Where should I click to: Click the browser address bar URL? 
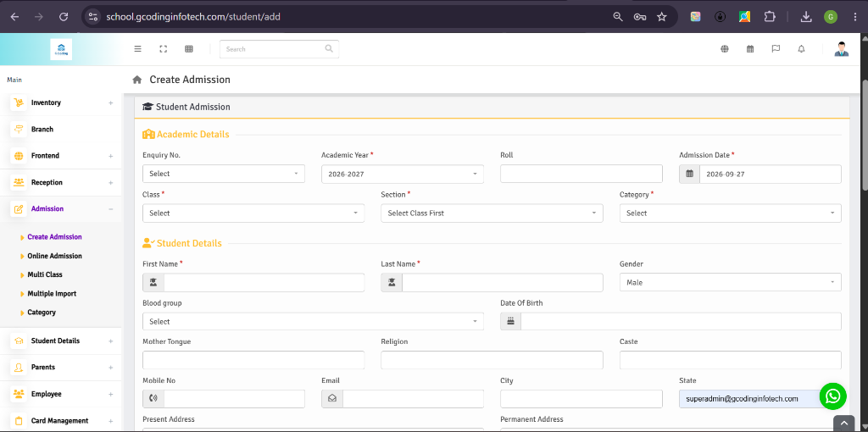193,17
